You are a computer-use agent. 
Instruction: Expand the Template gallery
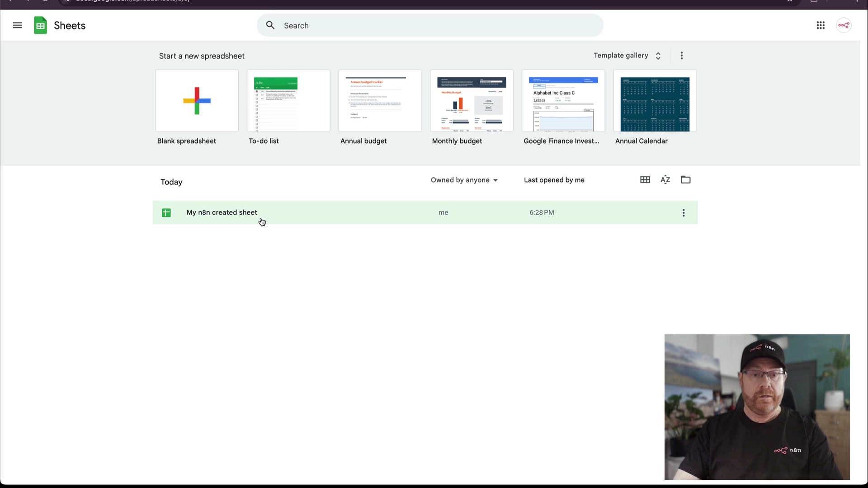pyautogui.click(x=627, y=56)
